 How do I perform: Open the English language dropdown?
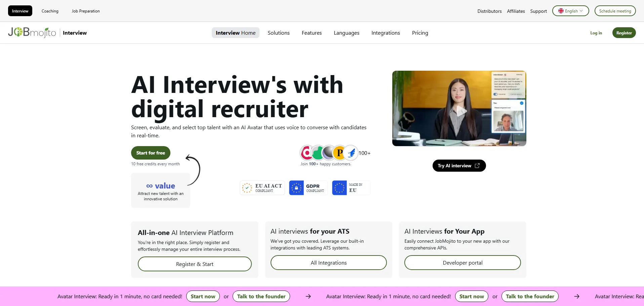(x=570, y=11)
